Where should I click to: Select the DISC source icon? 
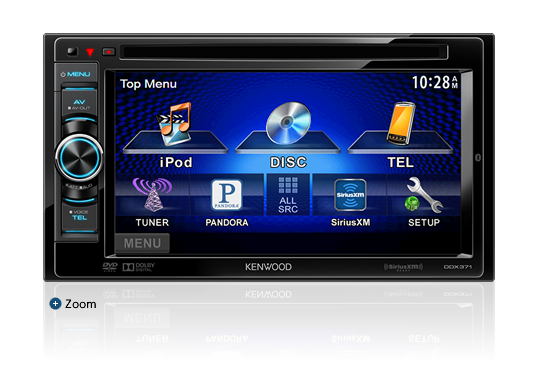coord(288,123)
